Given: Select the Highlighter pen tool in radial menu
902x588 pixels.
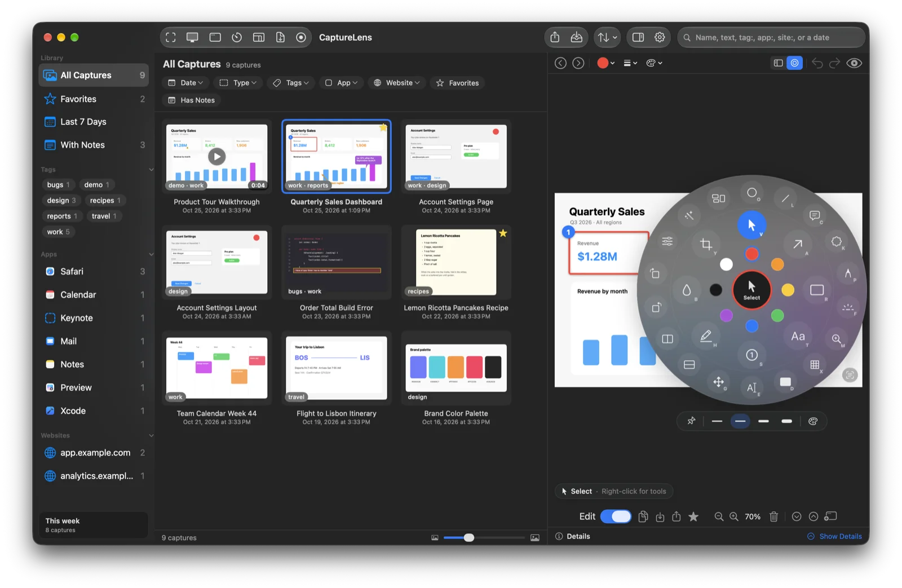Looking at the screenshot, I should (706, 336).
